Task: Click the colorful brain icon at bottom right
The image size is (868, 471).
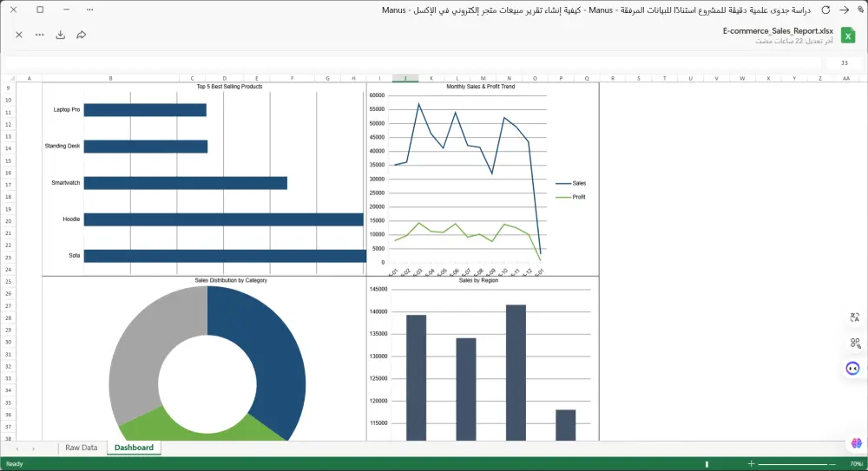Action: pos(857,442)
